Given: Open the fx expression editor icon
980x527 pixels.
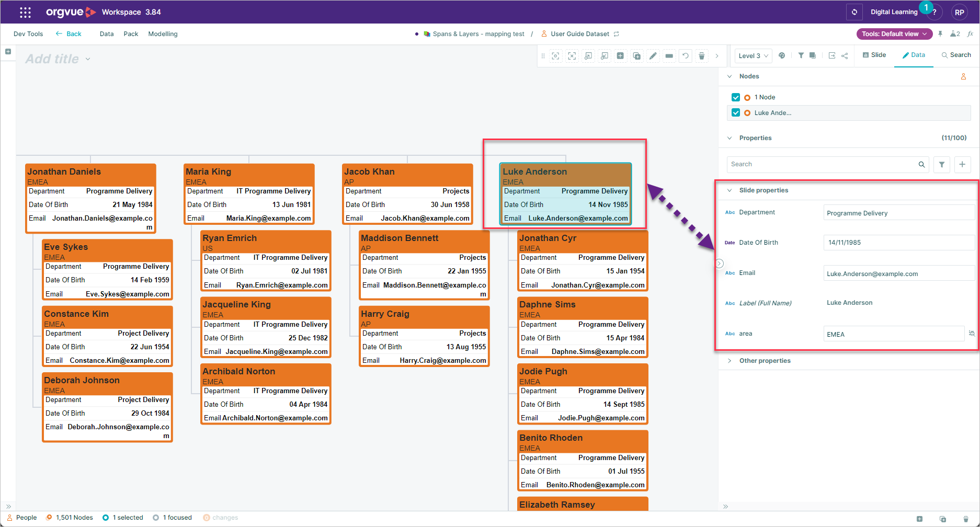Looking at the screenshot, I should coord(971,34).
